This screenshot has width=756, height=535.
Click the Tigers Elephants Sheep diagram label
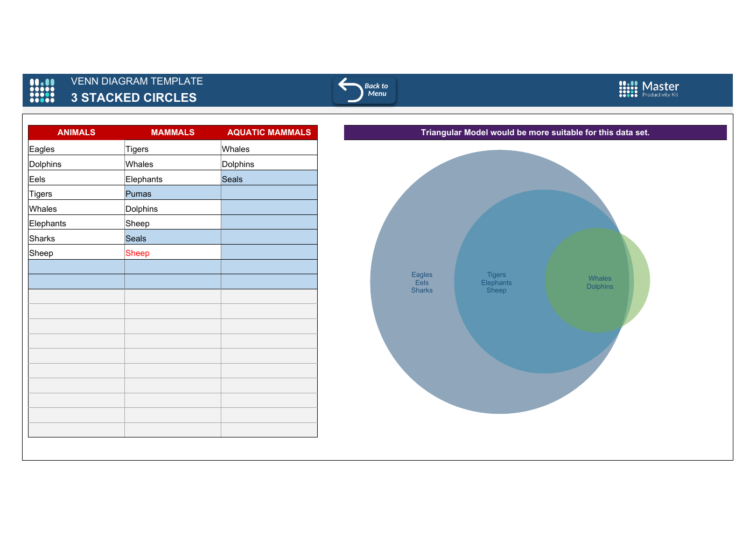[496, 282]
